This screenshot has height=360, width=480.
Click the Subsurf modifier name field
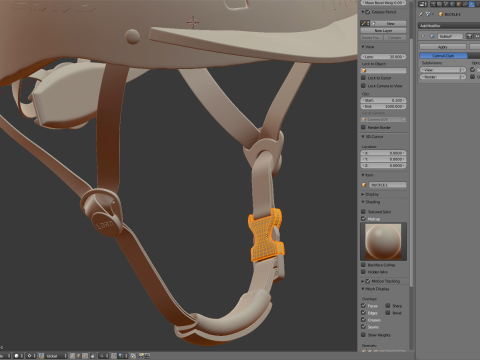tap(450, 36)
